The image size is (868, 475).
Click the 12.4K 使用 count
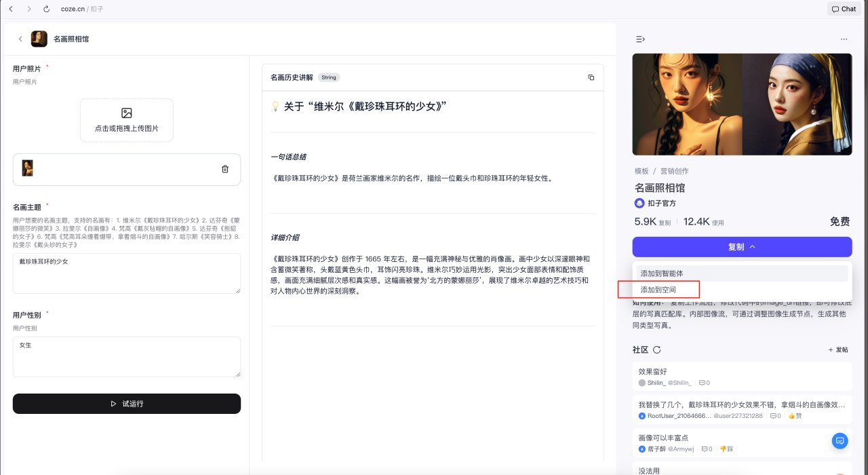704,222
